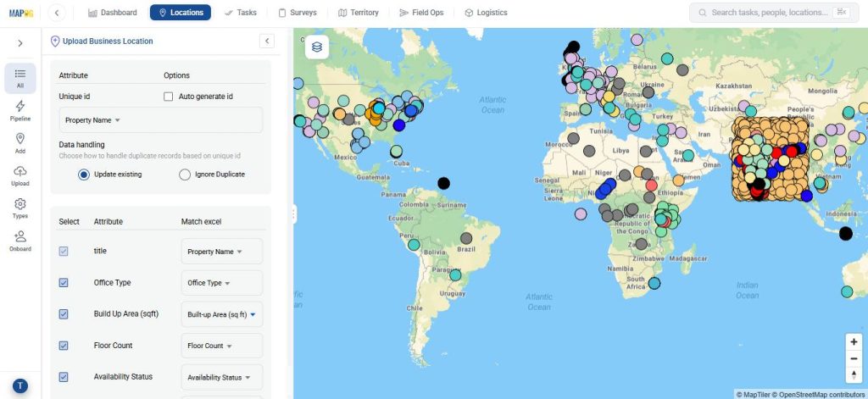
Task: Open the title match Property Name dropdown
Action: tap(222, 252)
